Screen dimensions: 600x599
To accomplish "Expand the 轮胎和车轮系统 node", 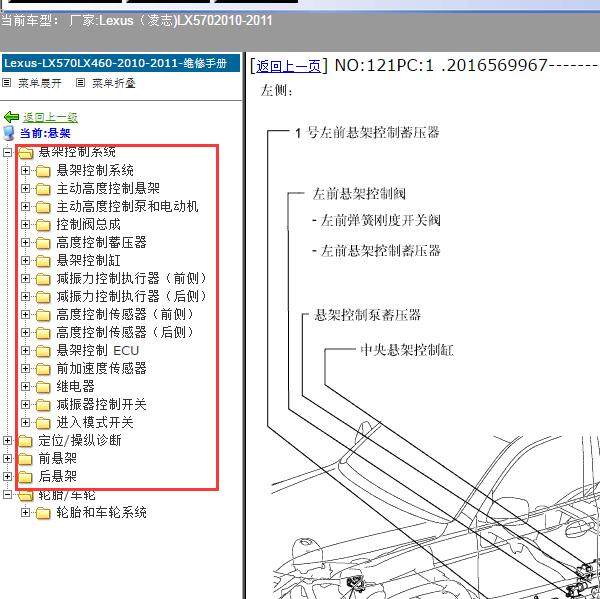I will [25, 512].
